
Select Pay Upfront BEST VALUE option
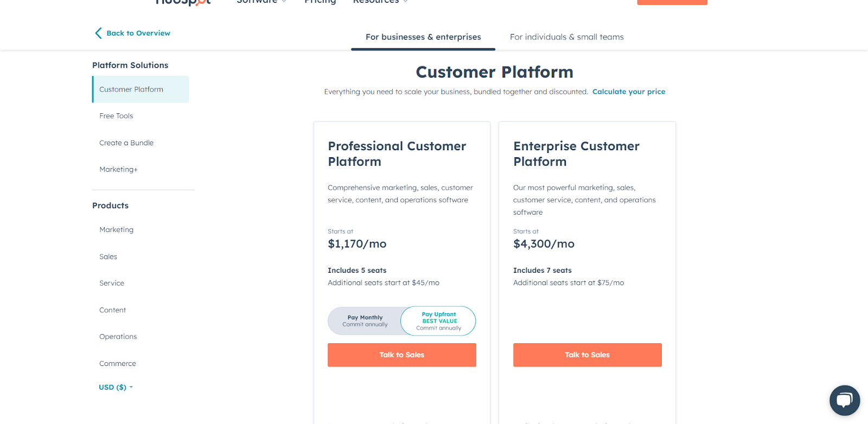click(438, 321)
